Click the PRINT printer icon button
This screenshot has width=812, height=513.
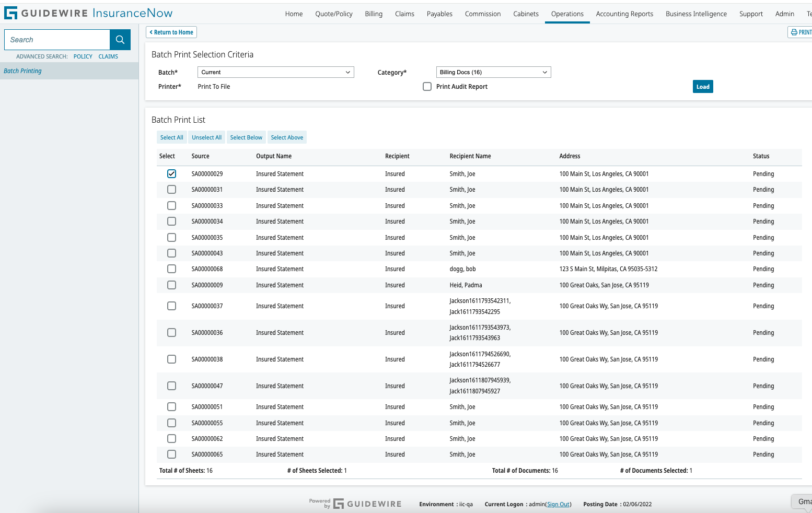point(801,32)
